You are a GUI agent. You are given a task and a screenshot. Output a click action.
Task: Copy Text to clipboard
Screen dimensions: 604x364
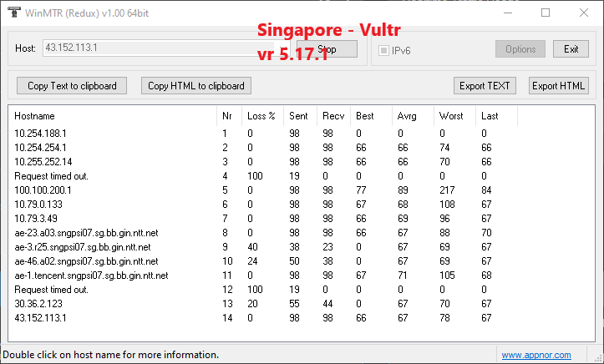(x=72, y=85)
